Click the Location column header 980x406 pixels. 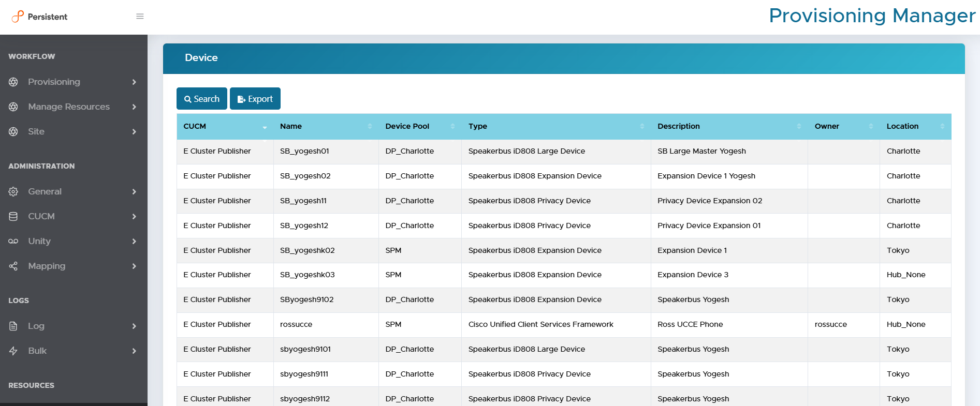pyautogui.click(x=916, y=126)
